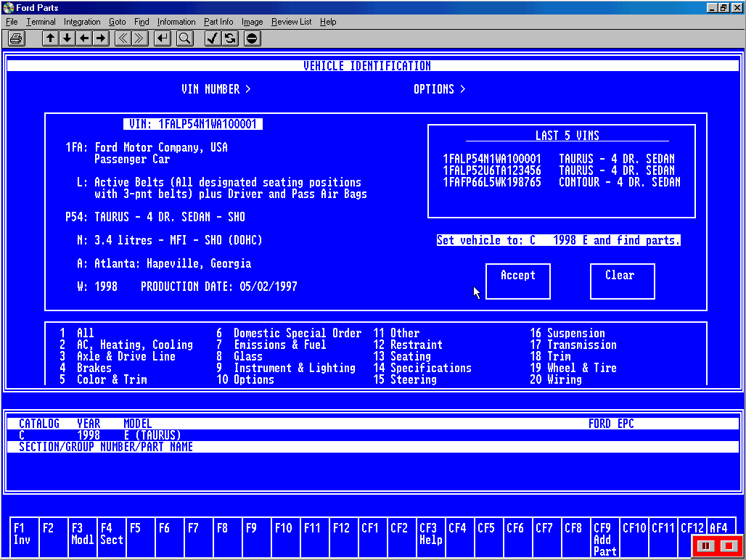Choose category 10 Options
This screenshot has height=560, width=746.
coord(245,379)
